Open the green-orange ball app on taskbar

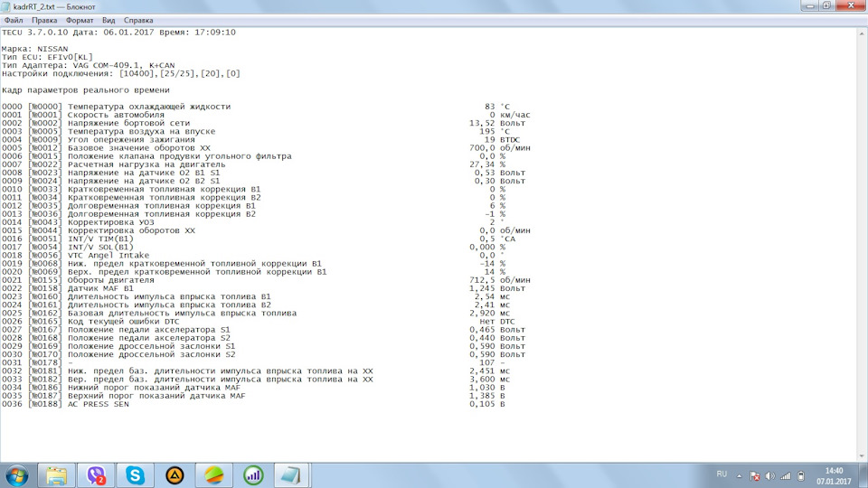(x=213, y=476)
